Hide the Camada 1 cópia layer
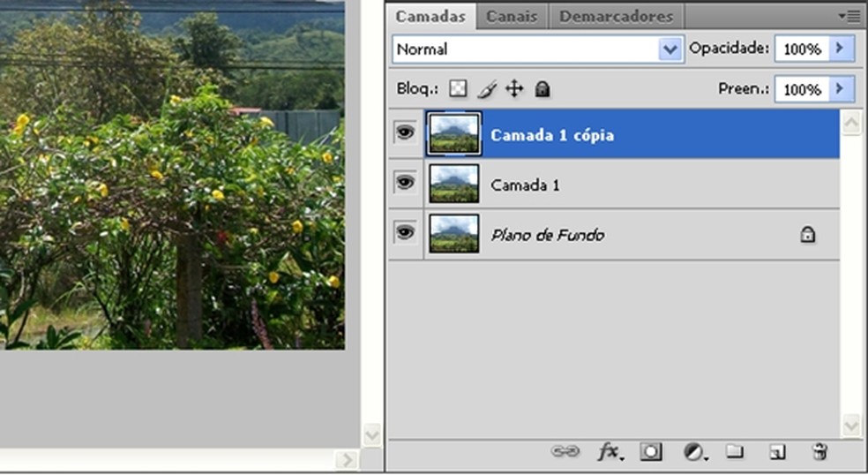The width and height of the screenshot is (868, 475). click(405, 132)
